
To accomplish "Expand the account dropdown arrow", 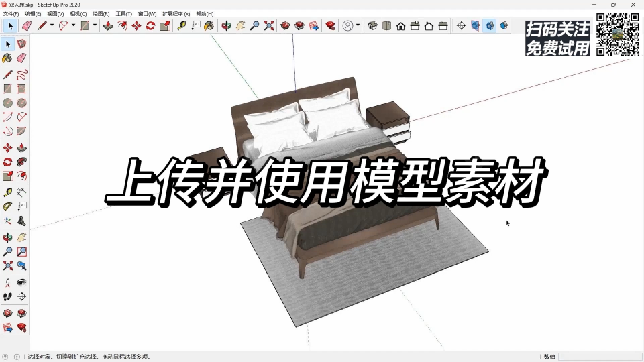I will pos(358,25).
